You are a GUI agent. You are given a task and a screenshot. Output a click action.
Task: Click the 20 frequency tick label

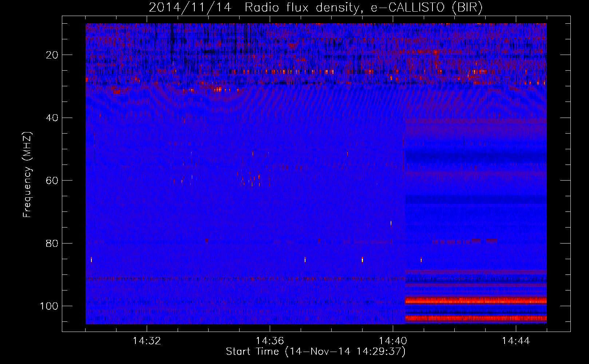52,55
